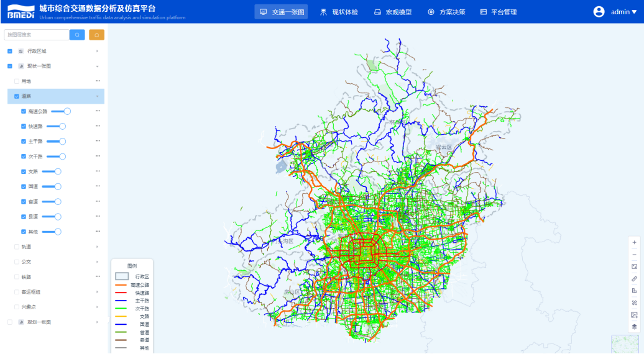Click the layer search input field
The image size is (644, 354).
tap(36, 35)
